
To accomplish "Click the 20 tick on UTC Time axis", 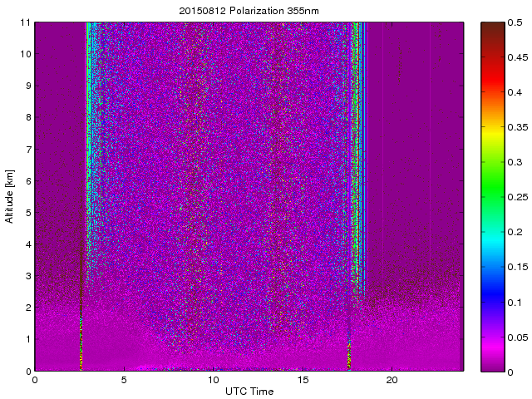I will pyautogui.click(x=392, y=381).
